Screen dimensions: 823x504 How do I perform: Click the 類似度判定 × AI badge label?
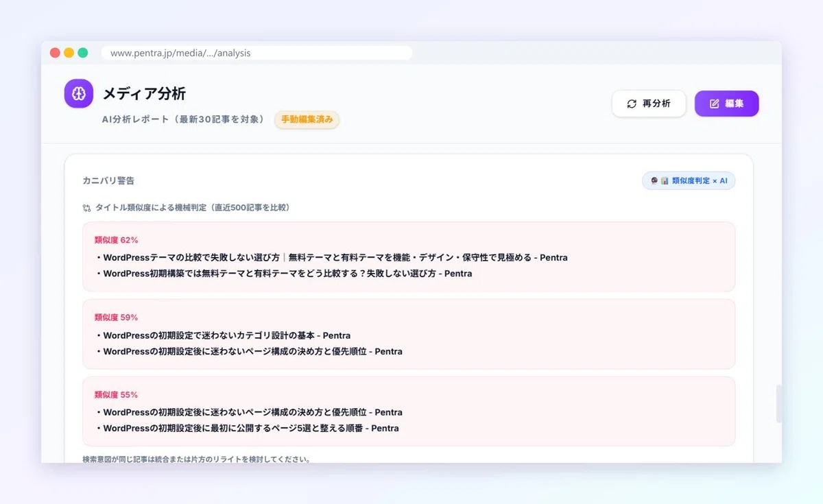point(700,180)
